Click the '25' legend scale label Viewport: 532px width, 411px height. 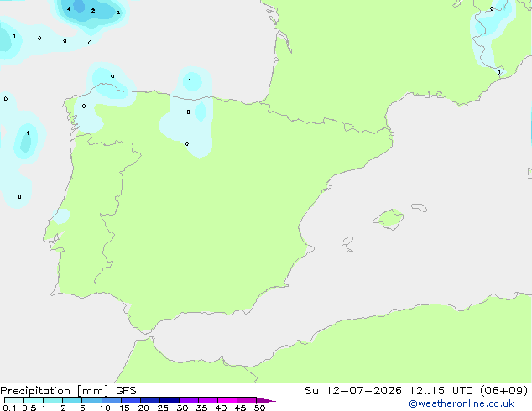(163, 408)
